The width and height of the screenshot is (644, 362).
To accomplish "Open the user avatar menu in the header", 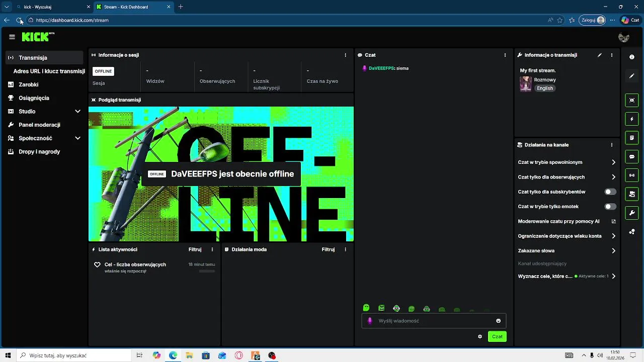I will pyautogui.click(x=624, y=37).
